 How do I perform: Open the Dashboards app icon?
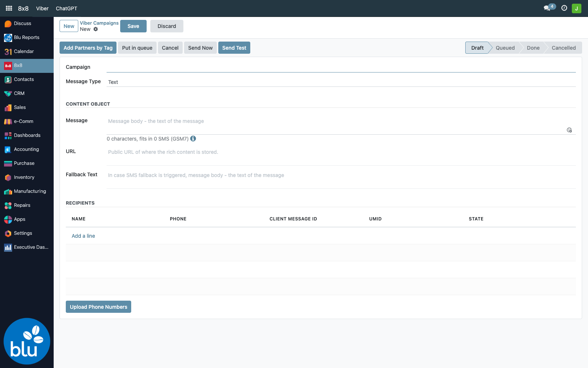(x=8, y=135)
